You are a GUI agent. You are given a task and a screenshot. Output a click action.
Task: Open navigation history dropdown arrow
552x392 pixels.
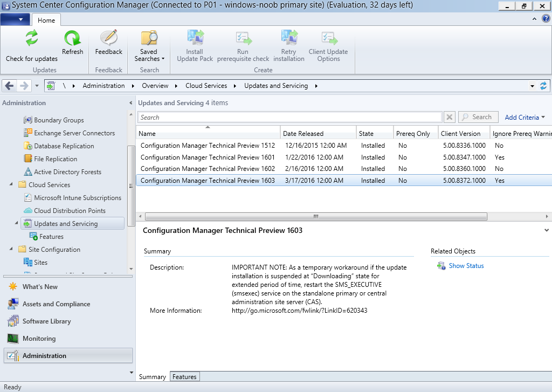[x=37, y=86]
